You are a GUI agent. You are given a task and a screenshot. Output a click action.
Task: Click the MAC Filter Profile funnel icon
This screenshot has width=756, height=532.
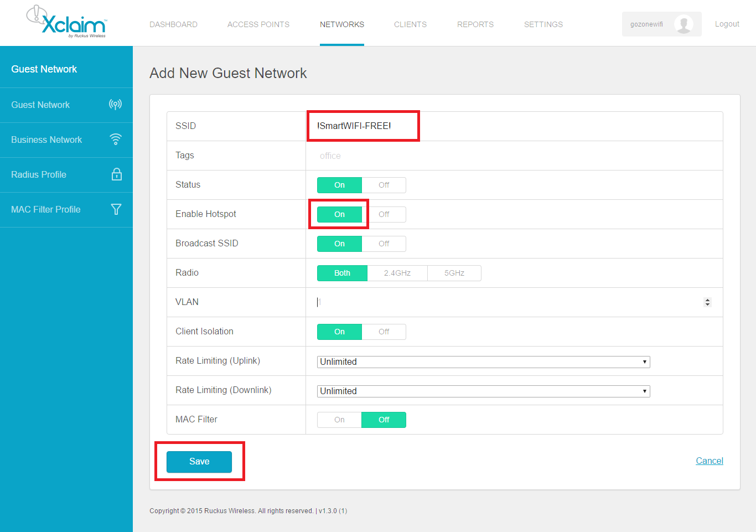point(116,209)
